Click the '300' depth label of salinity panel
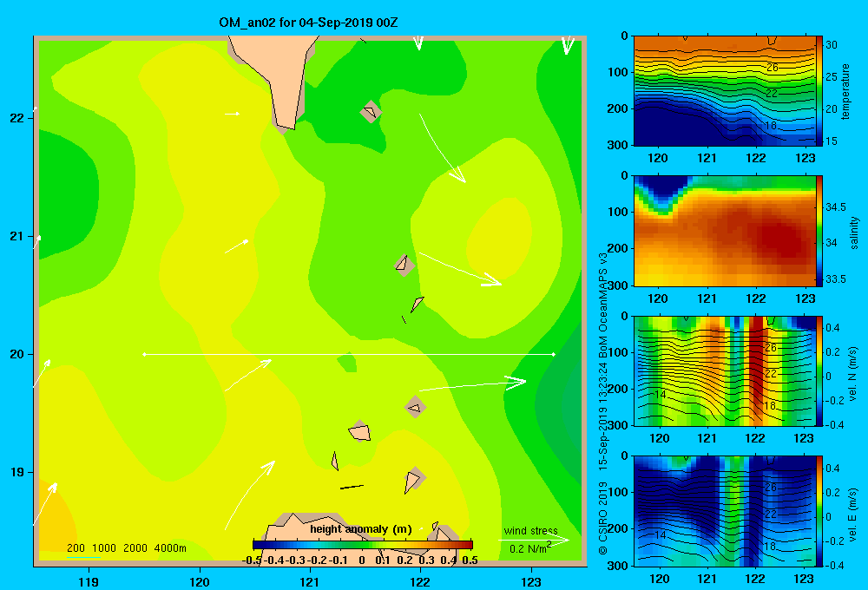 click(620, 285)
